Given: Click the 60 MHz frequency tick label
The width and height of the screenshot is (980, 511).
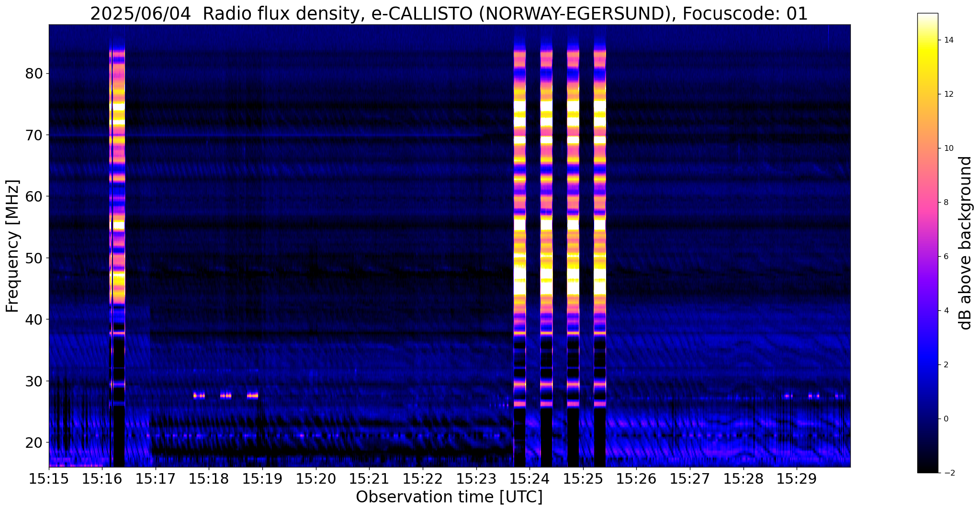Looking at the screenshot, I should tap(34, 196).
